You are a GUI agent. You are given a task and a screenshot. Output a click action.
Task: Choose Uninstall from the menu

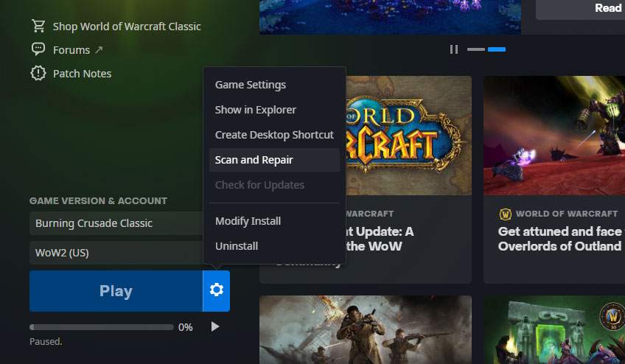point(274,246)
